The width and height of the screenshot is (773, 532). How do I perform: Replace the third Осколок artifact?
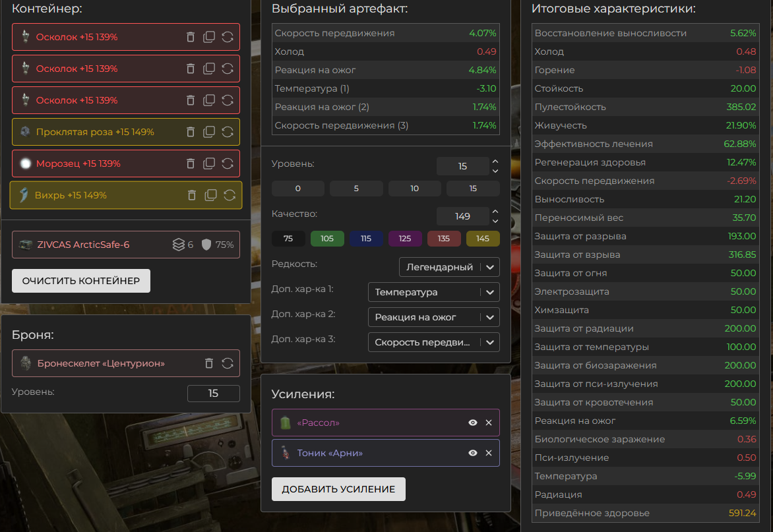pos(228,100)
